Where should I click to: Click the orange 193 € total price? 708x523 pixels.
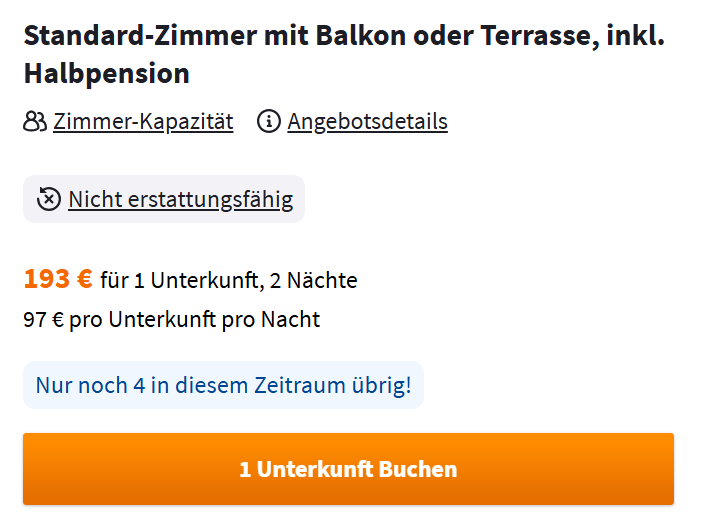coord(58,279)
